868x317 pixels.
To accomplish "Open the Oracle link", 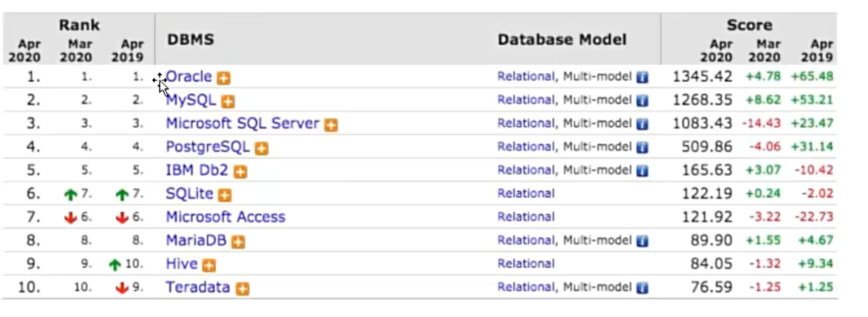I will pyautogui.click(x=189, y=76).
